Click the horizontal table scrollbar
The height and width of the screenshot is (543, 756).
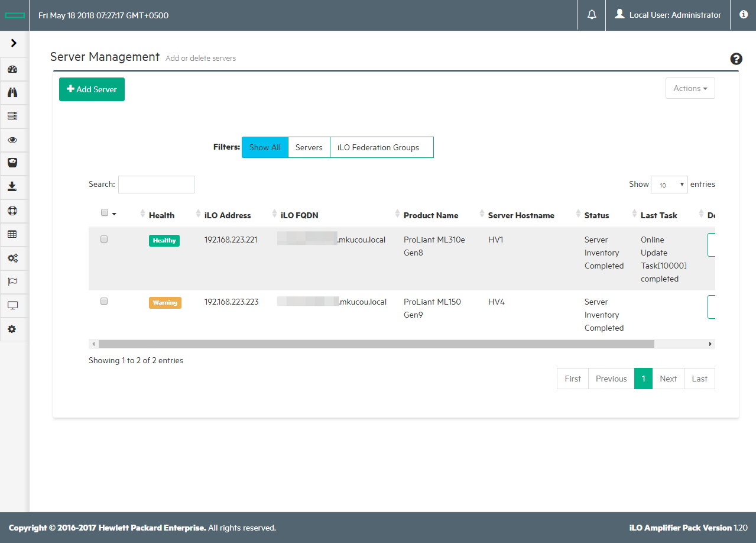(x=376, y=344)
